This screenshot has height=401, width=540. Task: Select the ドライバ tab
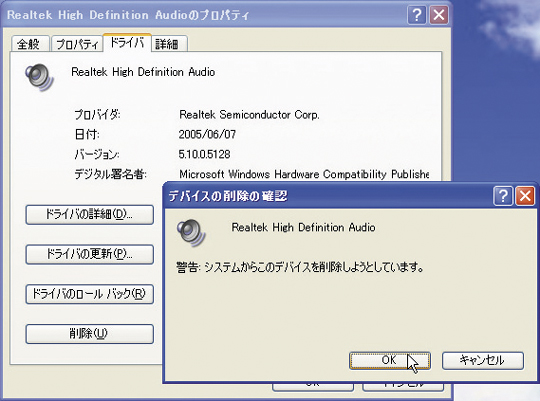127,43
